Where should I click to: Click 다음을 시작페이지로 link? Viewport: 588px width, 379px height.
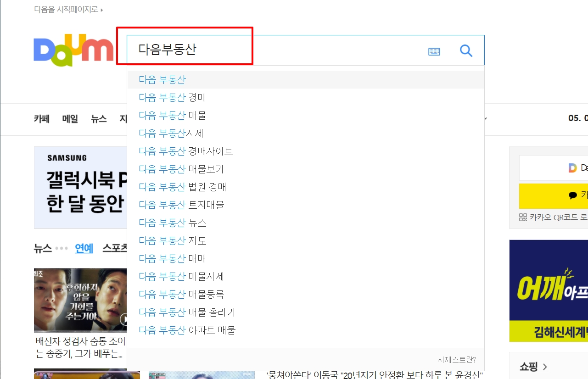click(68, 9)
